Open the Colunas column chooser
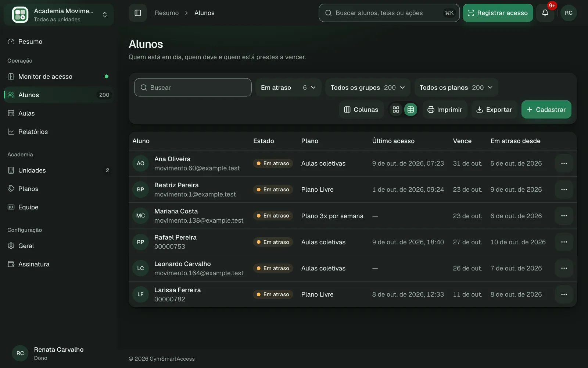 click(x=361, y=110)
